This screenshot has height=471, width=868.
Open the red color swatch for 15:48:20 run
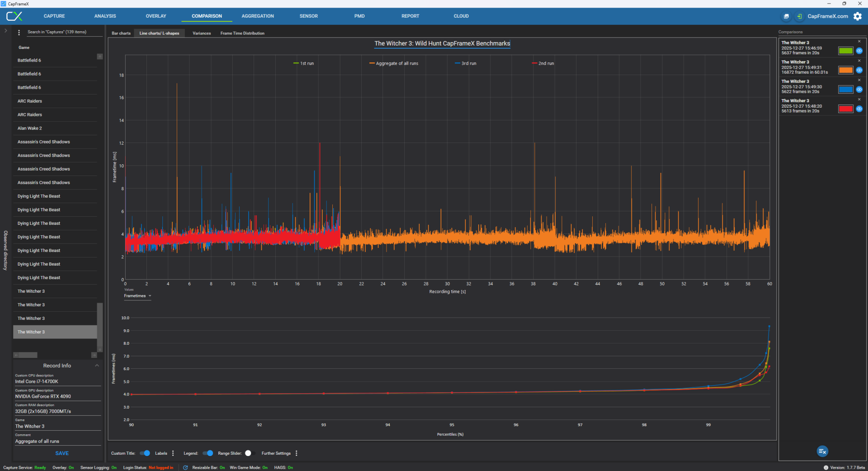click(845, 109)
